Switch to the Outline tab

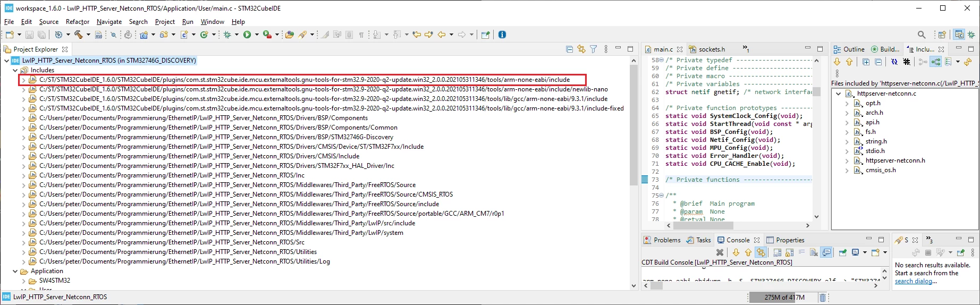click(x=849, y=49)
